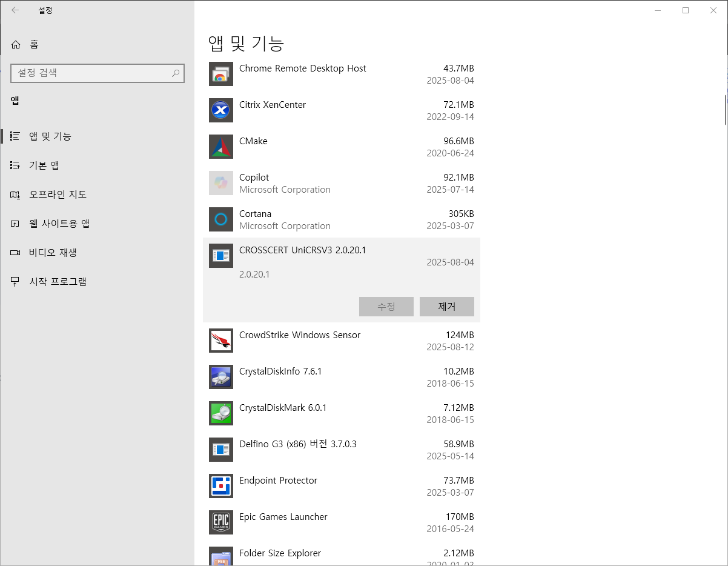Select the Copilot app name
The image size is (728, 566).
254,178
